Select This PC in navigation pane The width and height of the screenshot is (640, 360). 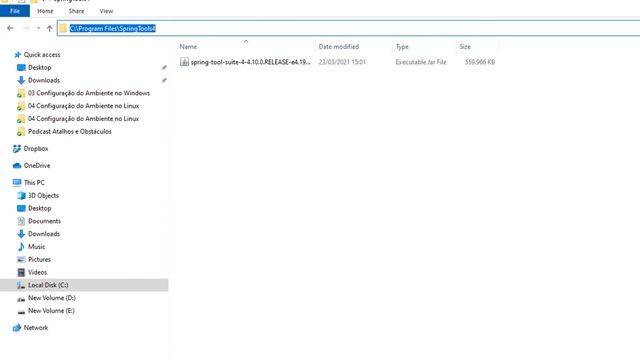(34, 182)
